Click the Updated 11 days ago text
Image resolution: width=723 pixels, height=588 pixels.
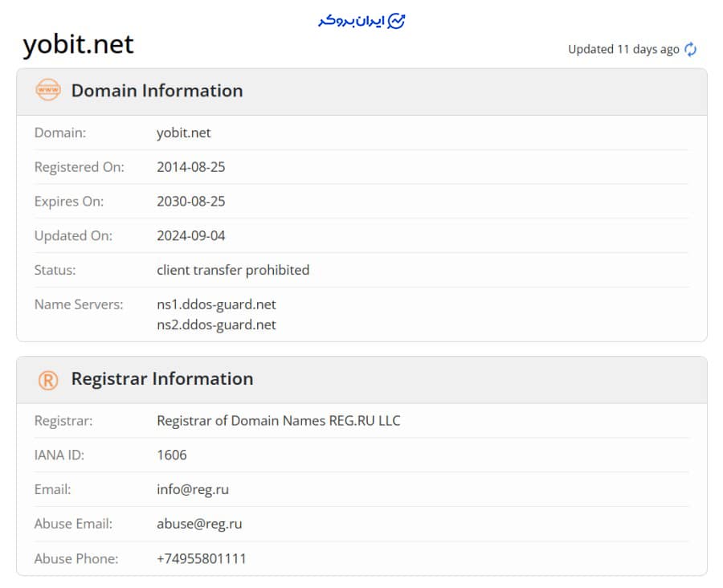(623, 50)
